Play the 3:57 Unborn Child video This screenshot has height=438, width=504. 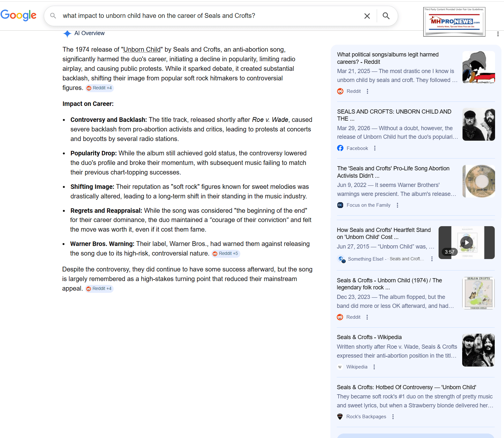pyautogui.click(x=466, y=242)
